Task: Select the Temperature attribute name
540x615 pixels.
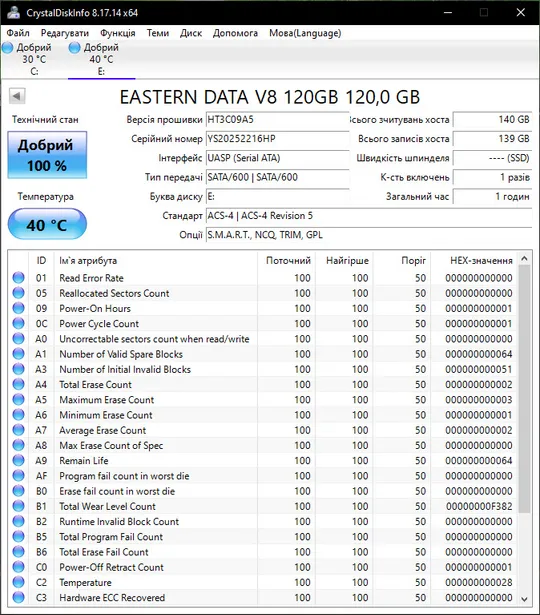Action: click(x=85, y=582)
